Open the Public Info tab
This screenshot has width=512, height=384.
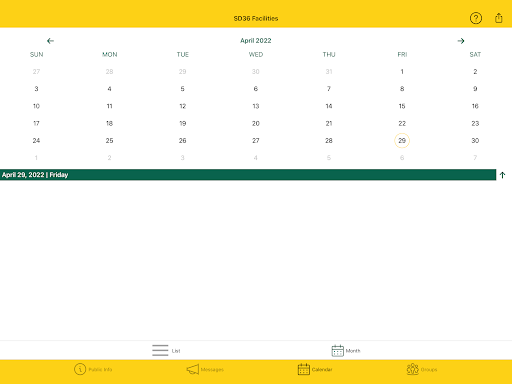click(93, 369)
